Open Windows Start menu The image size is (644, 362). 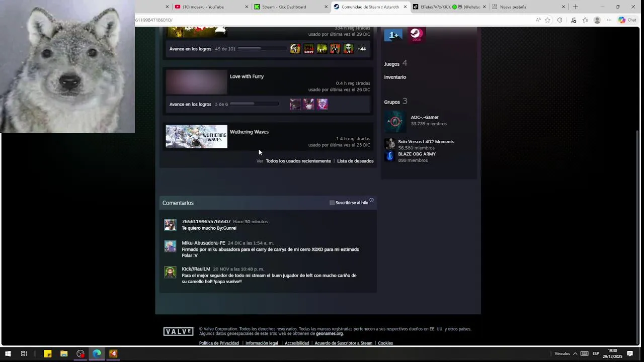[x=8, y=353]
